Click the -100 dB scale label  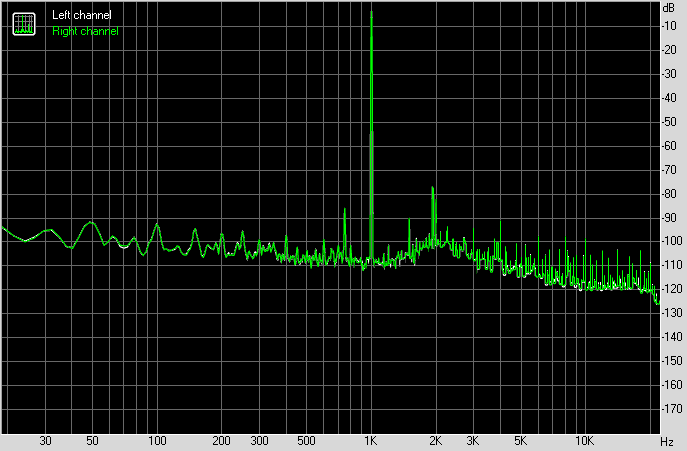672,241
